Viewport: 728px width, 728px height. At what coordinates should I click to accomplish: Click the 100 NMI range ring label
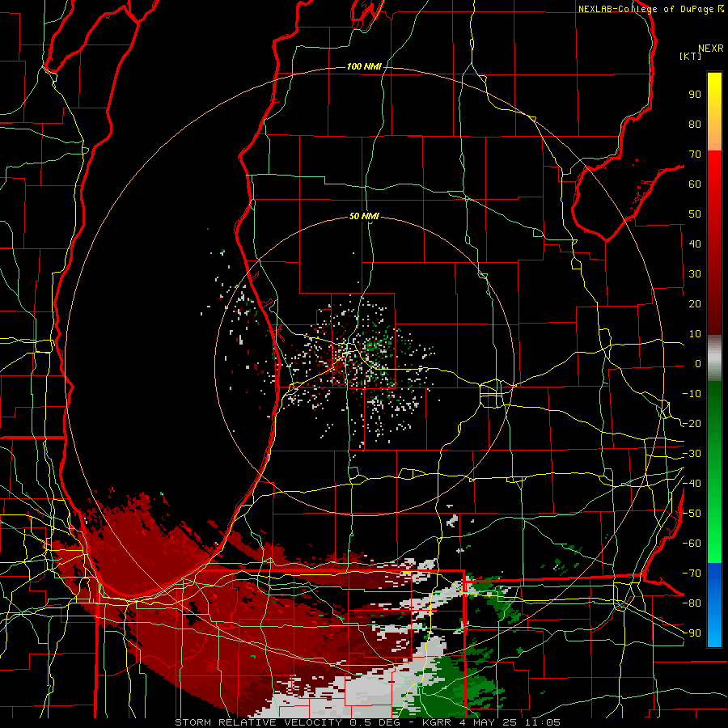[364, 67]
